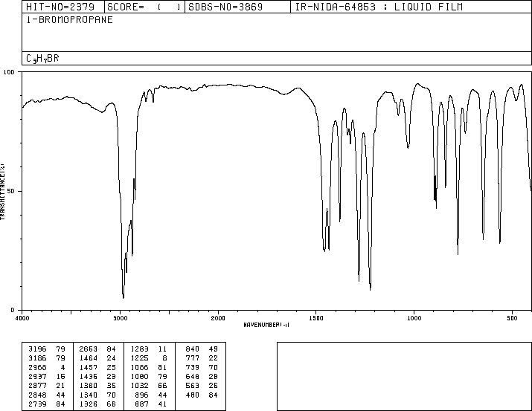532x411 pixels.
Task: Click the 480 peak table entry
Action: point(202,395)
